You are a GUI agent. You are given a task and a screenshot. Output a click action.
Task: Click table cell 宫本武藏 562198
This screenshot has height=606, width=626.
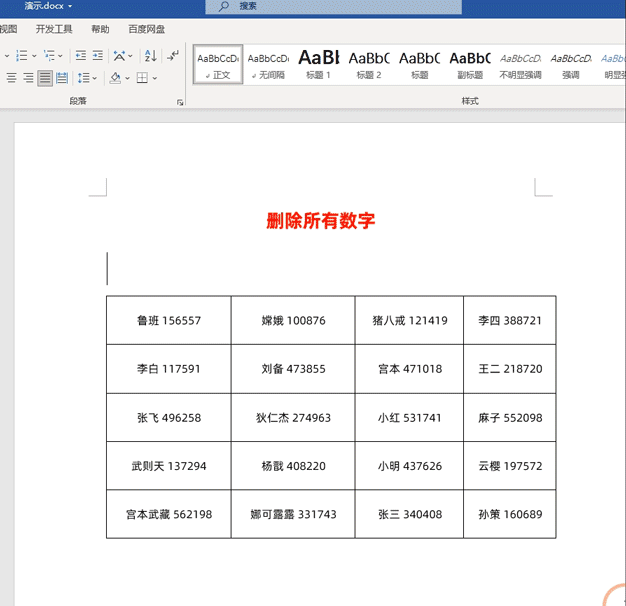pyautogui.click(x=168, y=514)
